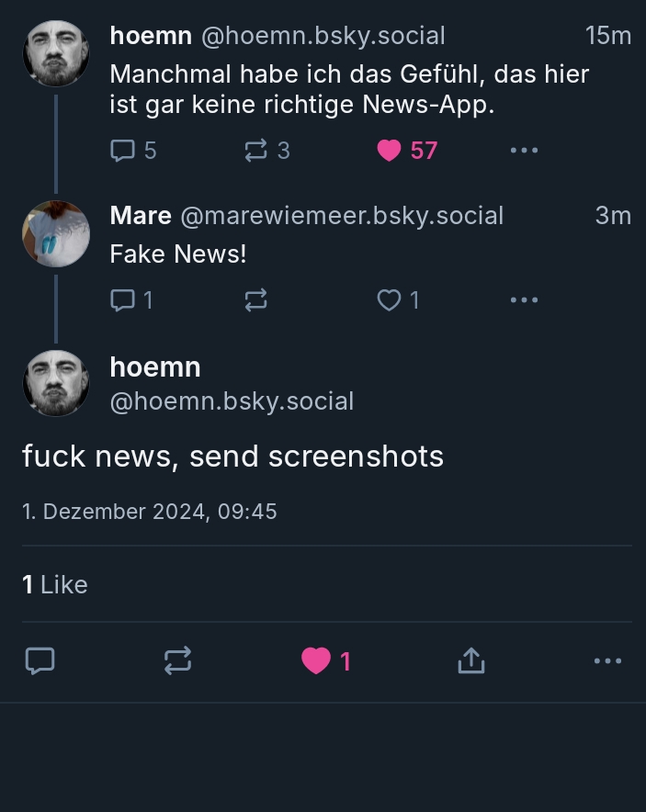View who liked via '1 Like'
Viewport: 646px width, 812px height.
click(55, 584)
